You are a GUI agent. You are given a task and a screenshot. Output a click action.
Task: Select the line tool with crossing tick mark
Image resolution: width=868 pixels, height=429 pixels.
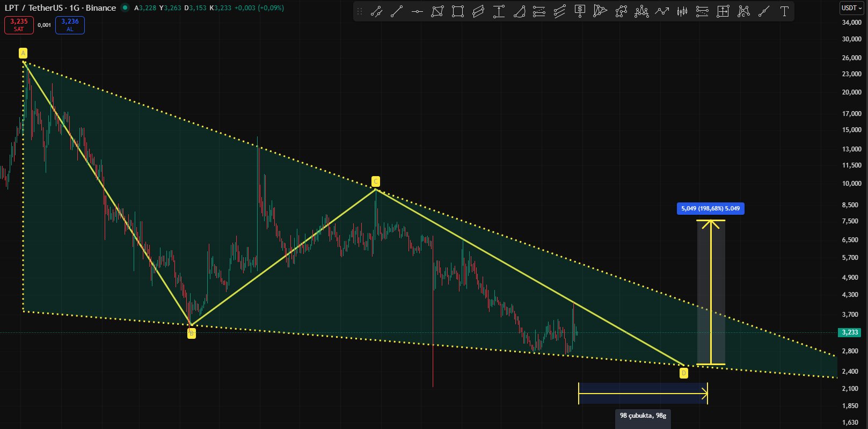pyautogui.click(x=376, y=11)
